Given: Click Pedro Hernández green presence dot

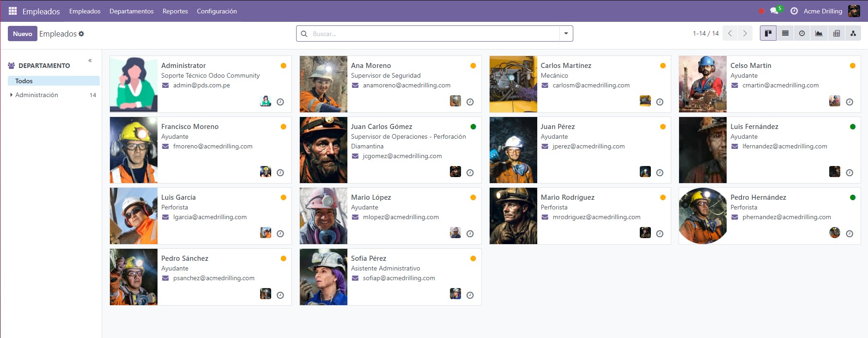Looking at the screenshot, I should tap(853, 197).
